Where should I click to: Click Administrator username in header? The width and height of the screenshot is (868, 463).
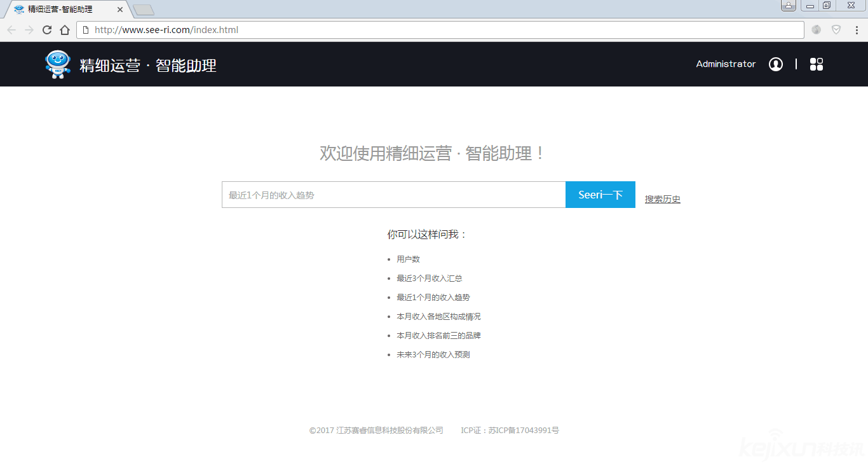[x=726, y=64]
